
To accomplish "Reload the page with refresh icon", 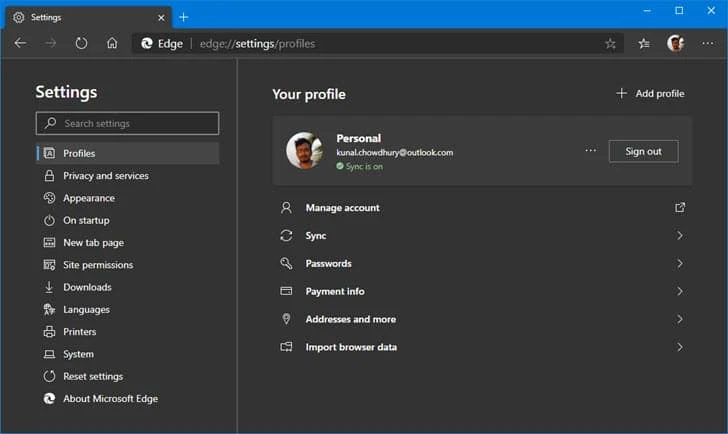I will pyautogui.click(x=81, y=43).
